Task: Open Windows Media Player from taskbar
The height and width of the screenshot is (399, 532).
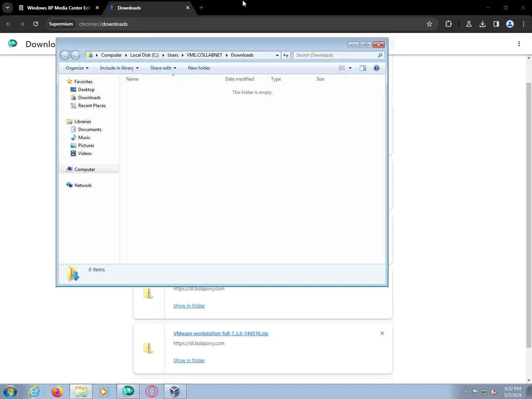Action: click(x=104, y=391)
